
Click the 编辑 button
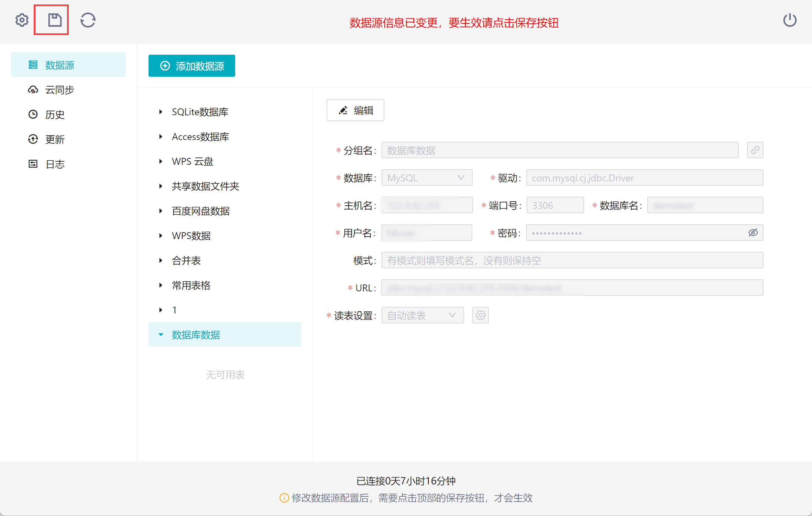(x=355, y=110)
